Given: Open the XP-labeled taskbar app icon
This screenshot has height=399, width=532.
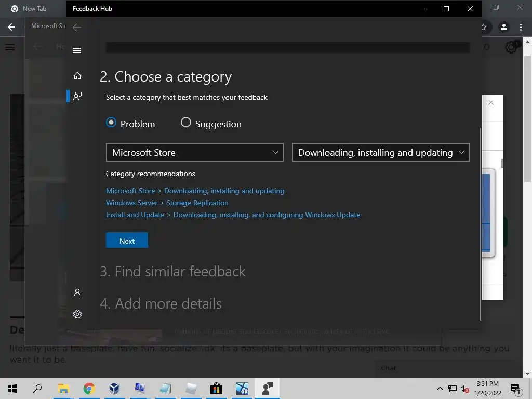Looking at the screenshot, I should point(242,389).
